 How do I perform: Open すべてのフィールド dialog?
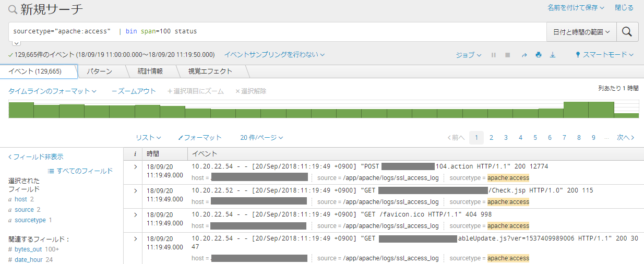click(80, 171)
